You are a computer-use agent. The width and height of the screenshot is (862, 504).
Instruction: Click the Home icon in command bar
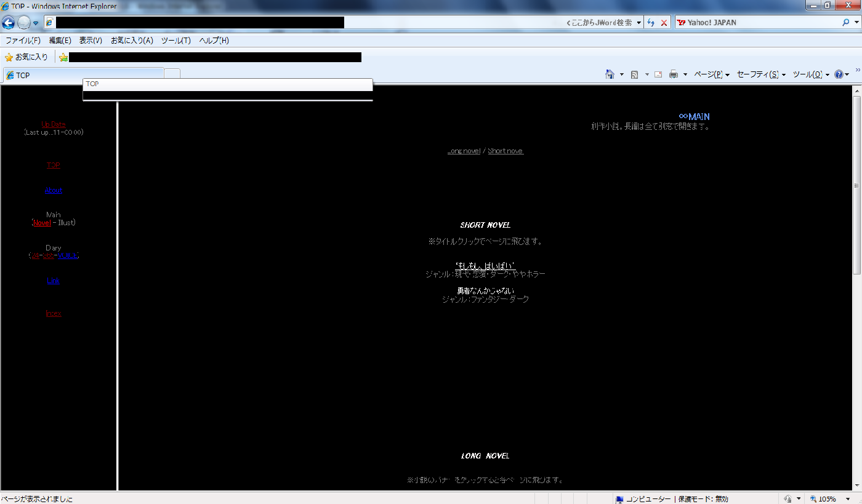pyautogui.click(x=610, y=74)
